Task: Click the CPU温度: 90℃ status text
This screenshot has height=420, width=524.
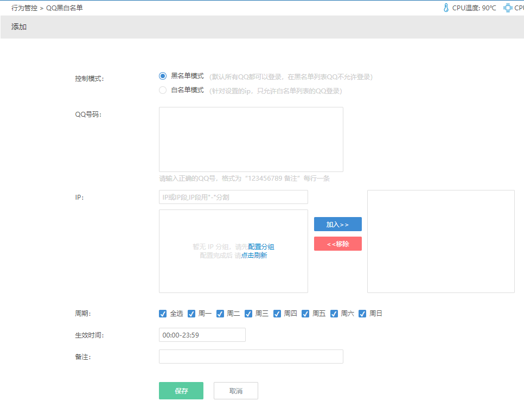Action: [x=474, y=8]
